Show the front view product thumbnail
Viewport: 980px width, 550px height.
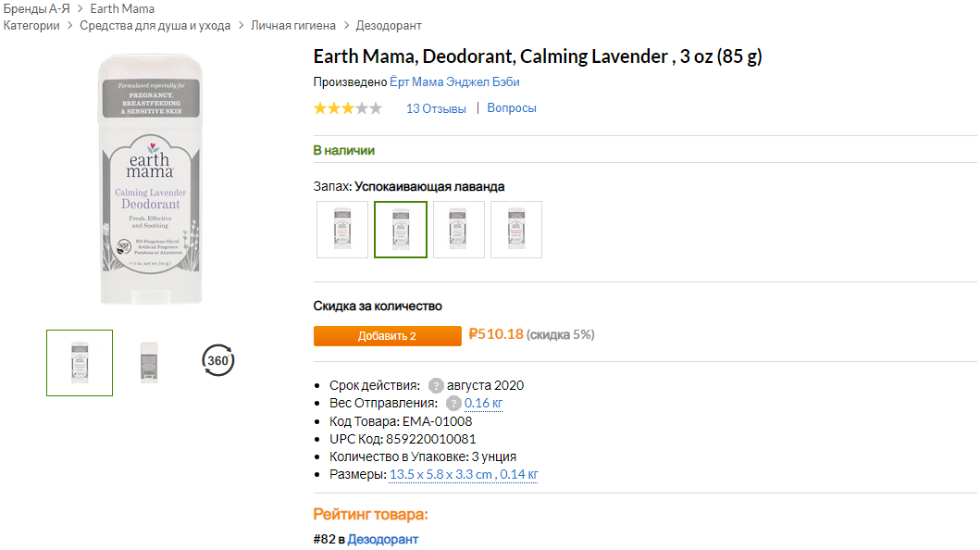80,363
